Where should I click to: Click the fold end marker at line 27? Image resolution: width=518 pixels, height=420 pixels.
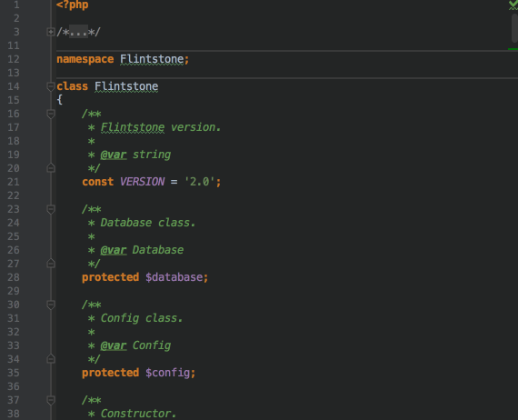(x=51, y=264)
